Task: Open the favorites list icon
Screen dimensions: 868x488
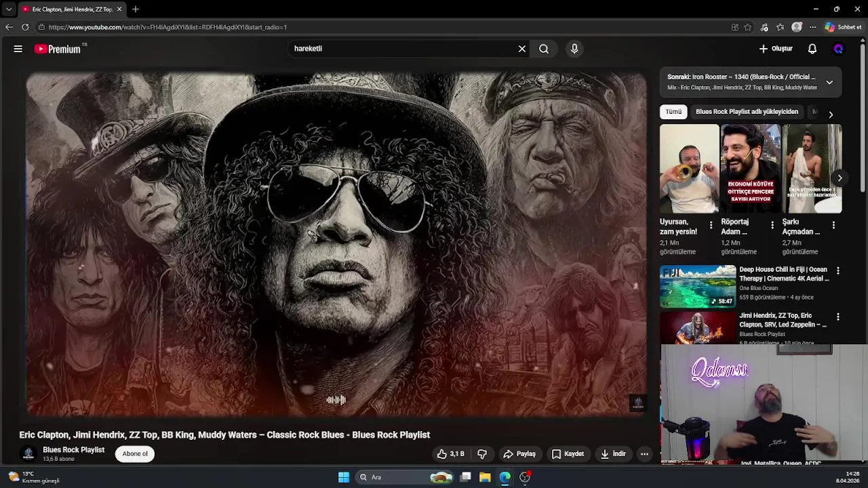Action: (x=781, y=27)
